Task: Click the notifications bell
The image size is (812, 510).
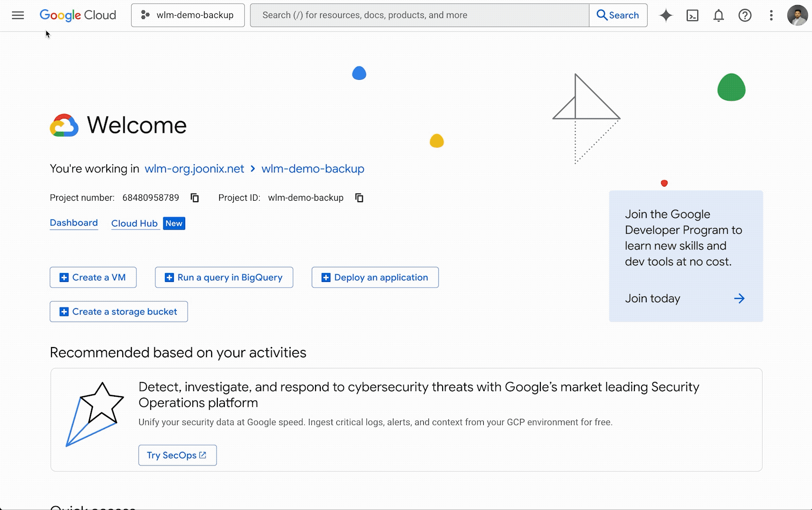Action: (x=718, y=15)
